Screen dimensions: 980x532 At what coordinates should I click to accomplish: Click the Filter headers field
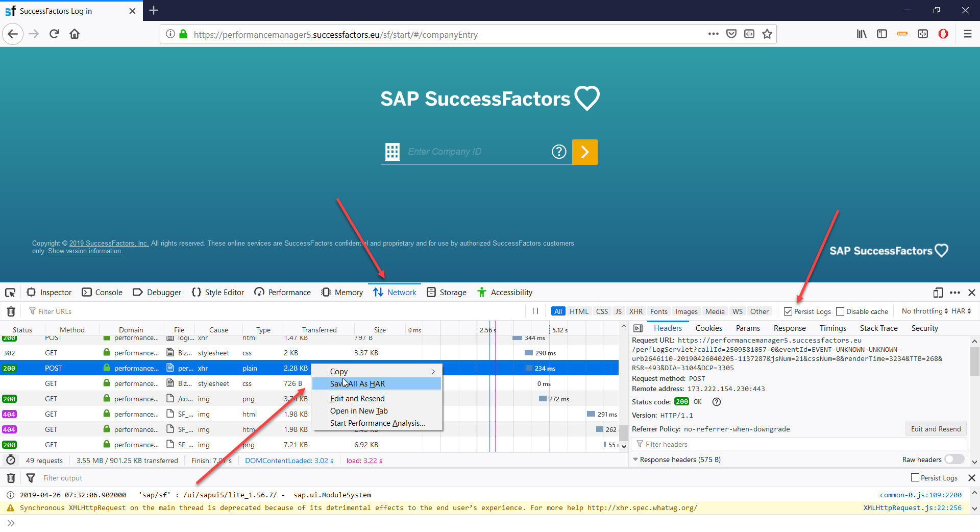tap(799, 444)
